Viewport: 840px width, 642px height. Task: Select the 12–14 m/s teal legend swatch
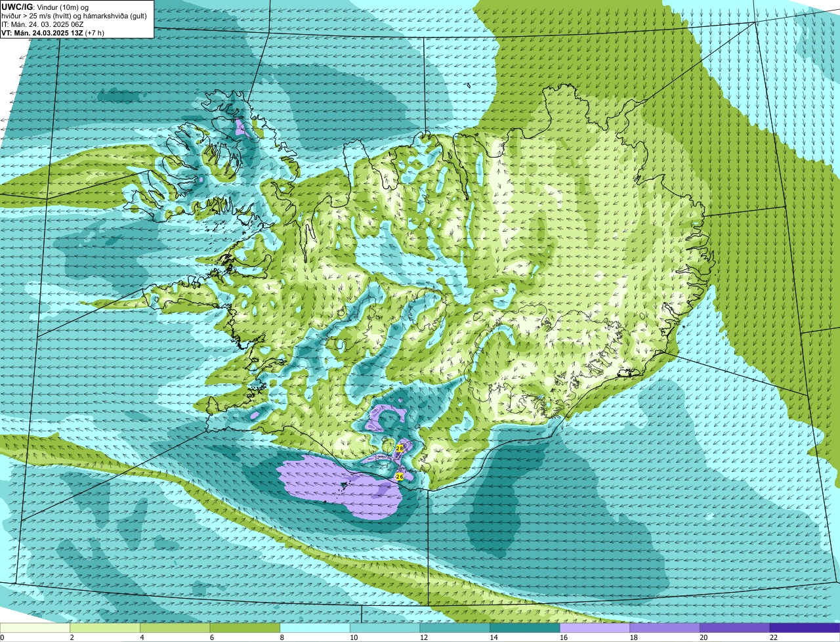pos(455,628)
